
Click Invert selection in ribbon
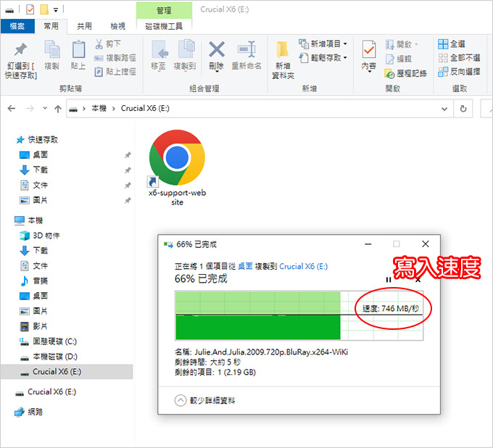pyautogui.click(x=459, y=72)
